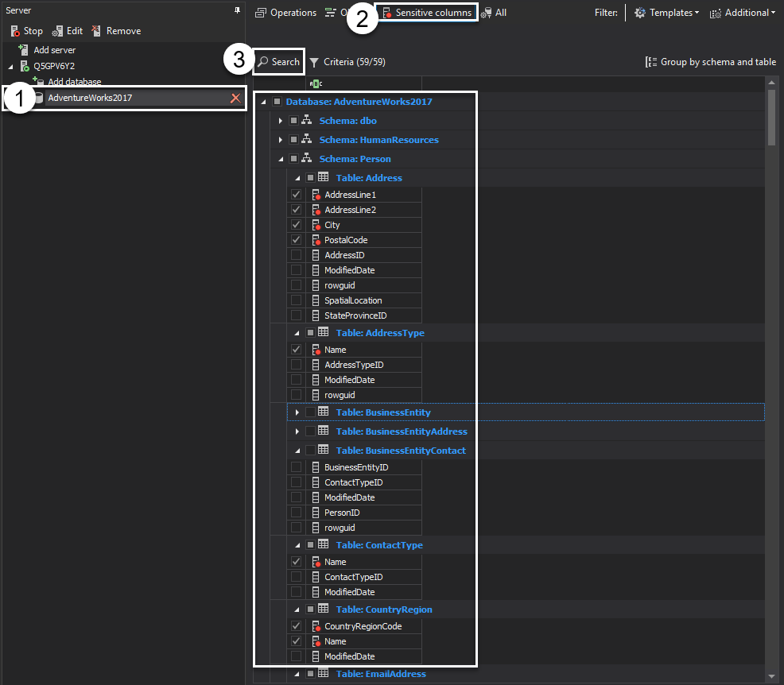Click the column icon beside AddressID
Screen dimensions: 784x685
[x=316, y=255]
